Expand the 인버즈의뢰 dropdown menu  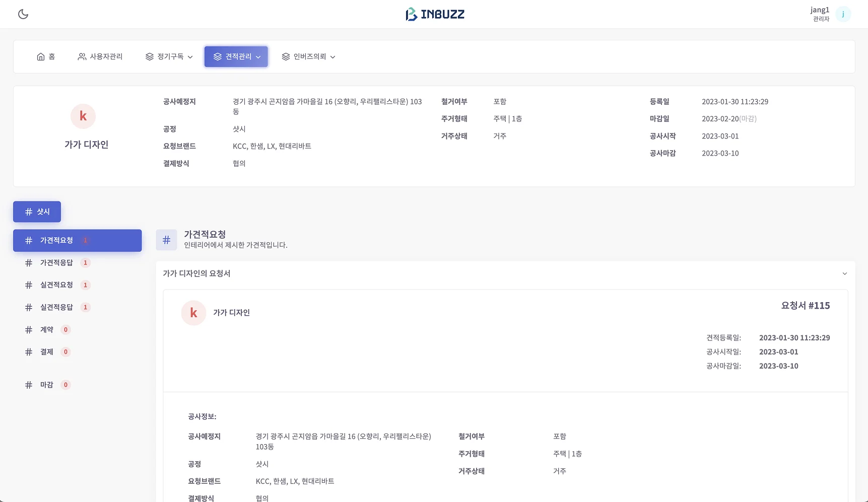point(308,57)
